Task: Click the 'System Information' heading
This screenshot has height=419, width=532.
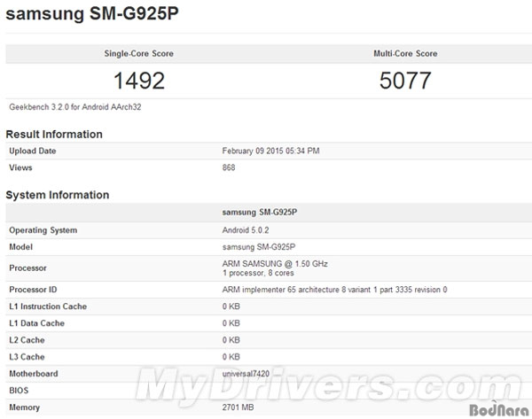Action: 58,195
